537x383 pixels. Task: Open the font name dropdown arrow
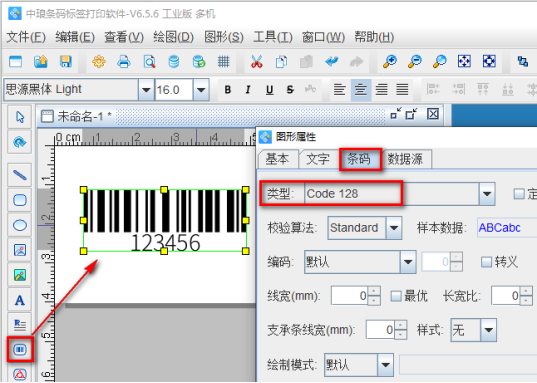tap(146, 90)
